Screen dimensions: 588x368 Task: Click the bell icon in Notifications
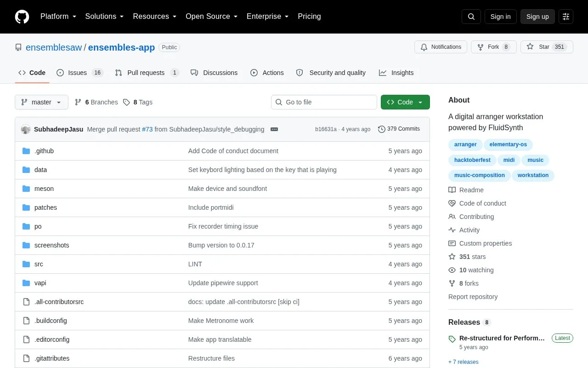click(x=424, y=47)
